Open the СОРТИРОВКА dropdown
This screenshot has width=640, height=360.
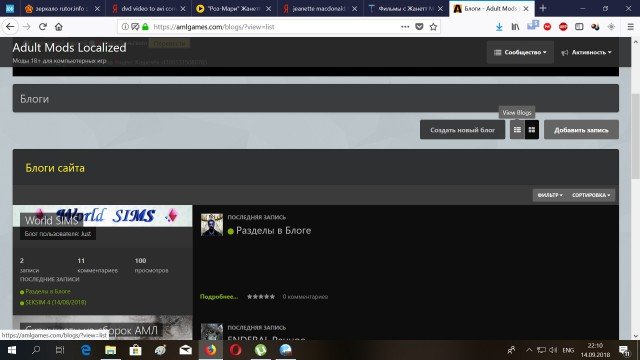591,195
